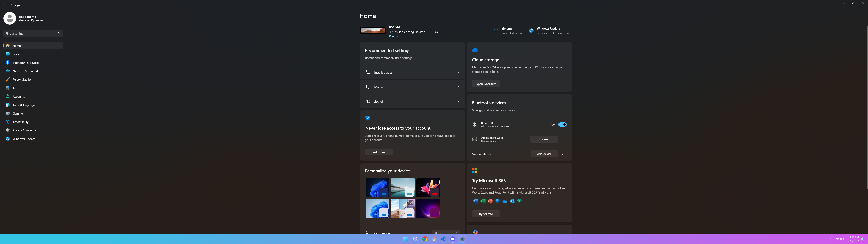Open Discord from the taskbar
Screen dimensions: 868x244
coord(452,239)
